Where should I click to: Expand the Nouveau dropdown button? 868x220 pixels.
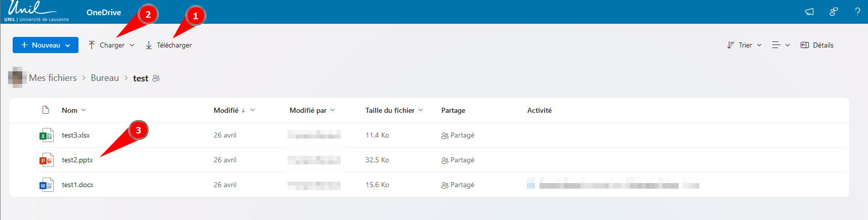(x=46, y=45)
